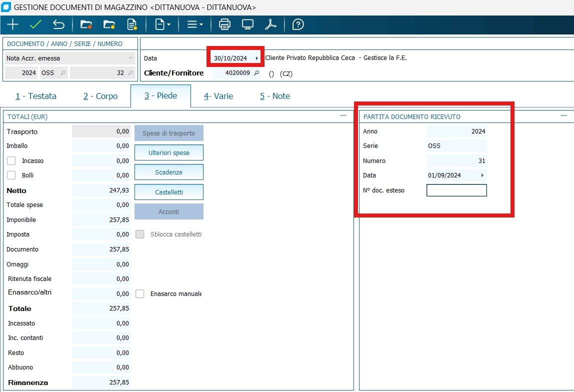Open the document type dropdown Nota Accr. emessa
The height and width of the screenshot is (392, 574).
(131, 58)
